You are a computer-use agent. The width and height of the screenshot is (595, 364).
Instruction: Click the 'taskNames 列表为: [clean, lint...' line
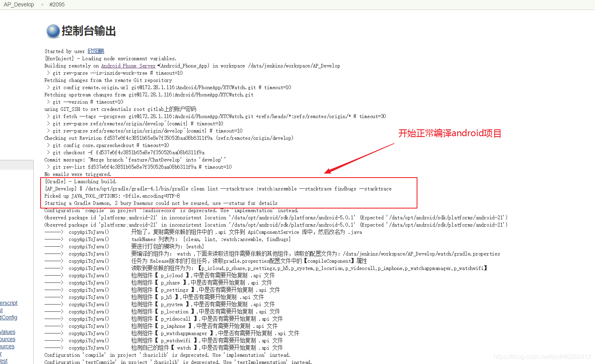coord(168,239)
